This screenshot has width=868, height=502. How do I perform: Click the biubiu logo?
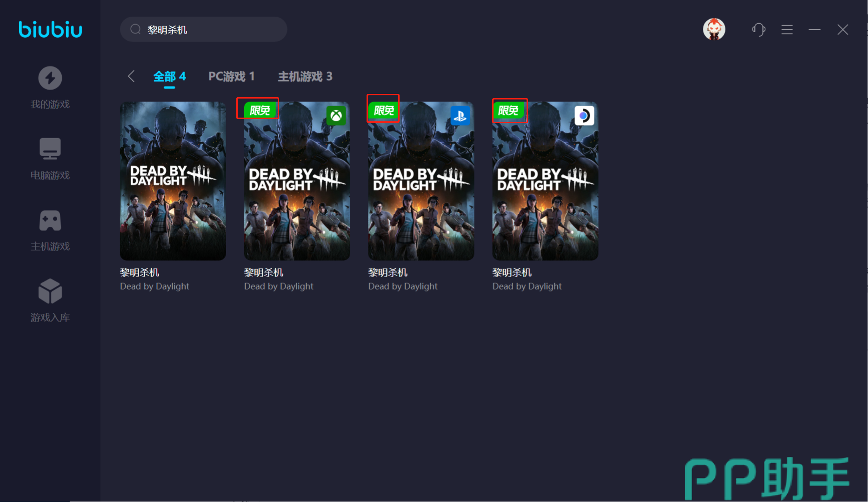(x=50, y=29)
